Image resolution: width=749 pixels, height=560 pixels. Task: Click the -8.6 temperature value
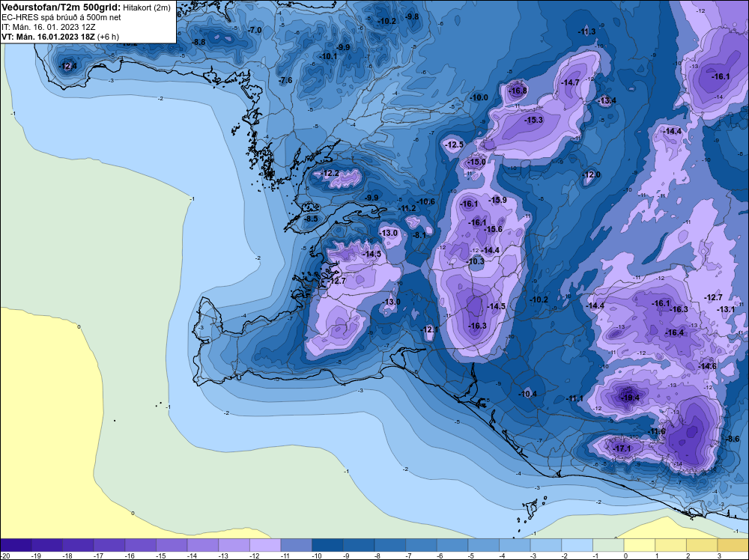point(733,439)
